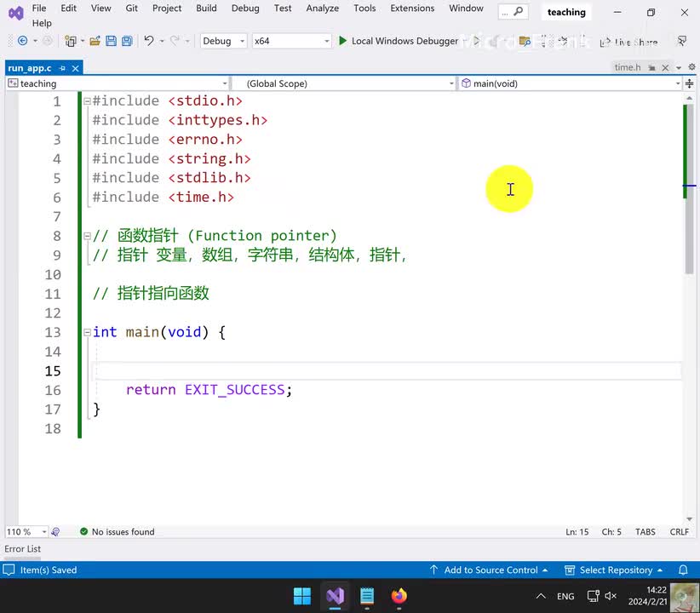Click the muted volume tray icon
This screenshot has width=700, height=613.
(611, 596)
